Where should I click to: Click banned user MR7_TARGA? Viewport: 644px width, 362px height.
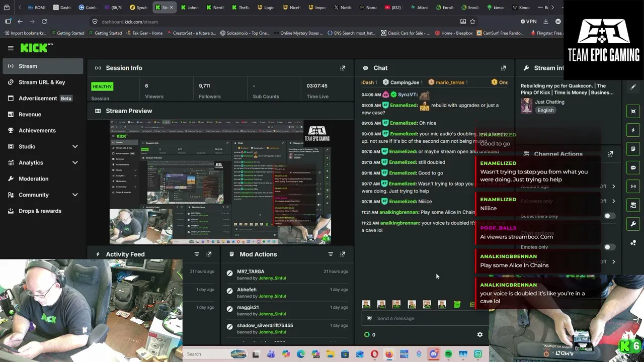pyautogui.click(x=251, y=271)
